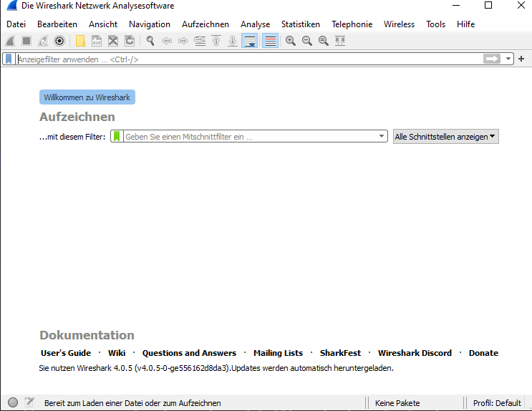Open the Aufzeichnen menu

click(205, 24)
